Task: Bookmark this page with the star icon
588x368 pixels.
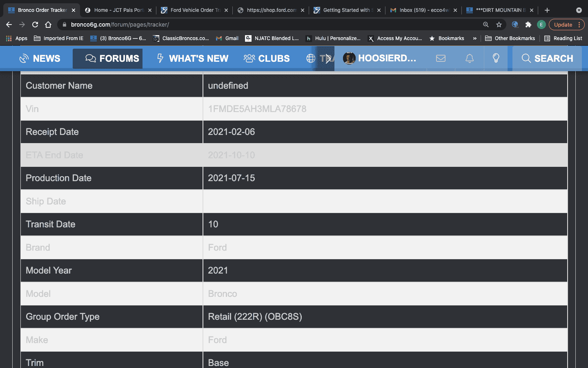Action: pyautogui.click(x=499, y=25)
